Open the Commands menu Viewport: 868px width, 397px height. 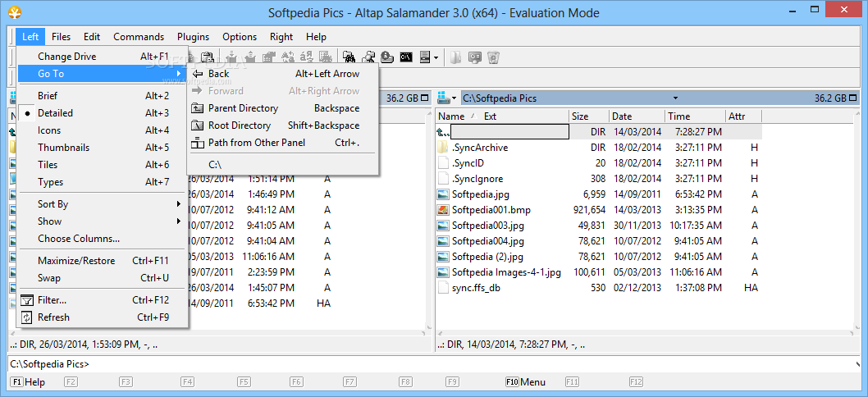pyautogui.click(x=139, y=37)
